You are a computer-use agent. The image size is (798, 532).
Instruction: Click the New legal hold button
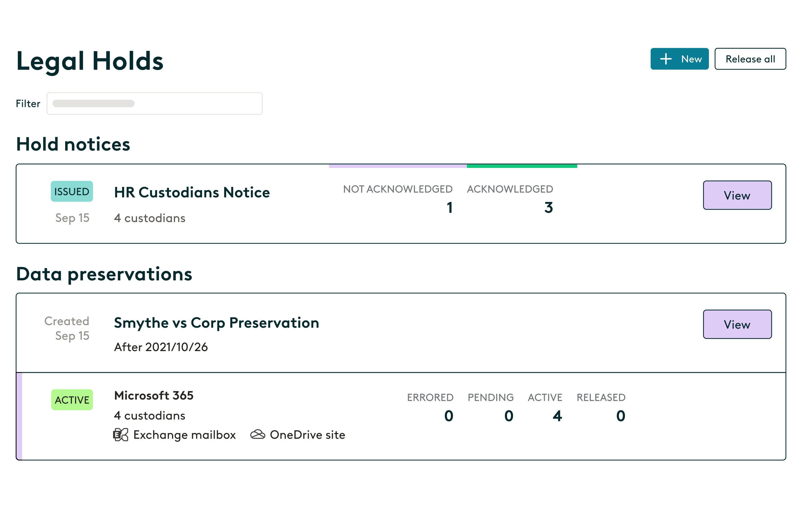click(x=679, y=59)
